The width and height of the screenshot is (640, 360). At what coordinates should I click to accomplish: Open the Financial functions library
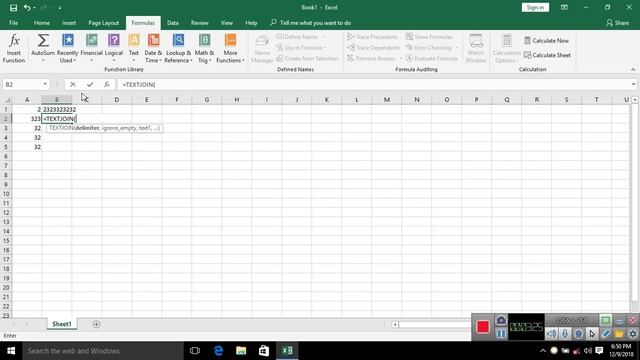tap(91, 48)
